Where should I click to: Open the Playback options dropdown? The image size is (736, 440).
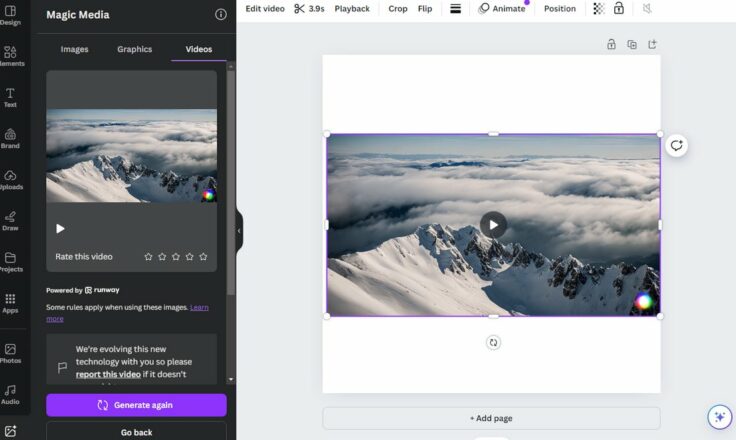click(351, 9)
